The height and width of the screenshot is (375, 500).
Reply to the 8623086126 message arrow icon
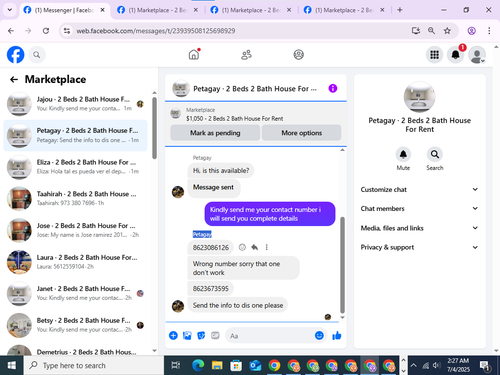(x=255, y=247)
